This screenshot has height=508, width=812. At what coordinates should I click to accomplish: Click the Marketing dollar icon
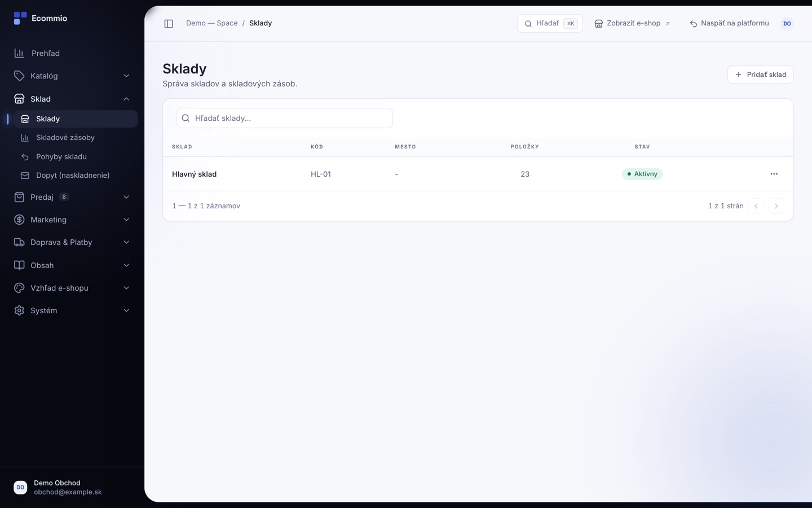(x=19, y=220)
